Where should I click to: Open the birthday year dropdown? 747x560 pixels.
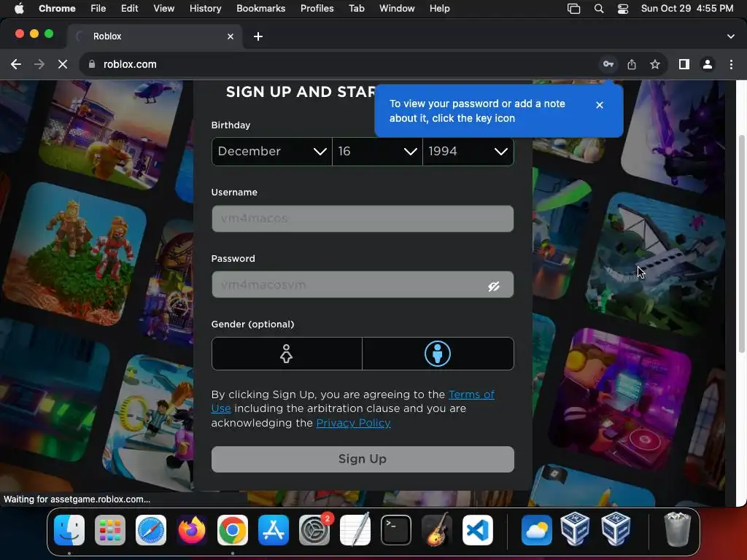click(x=468, y=152)
